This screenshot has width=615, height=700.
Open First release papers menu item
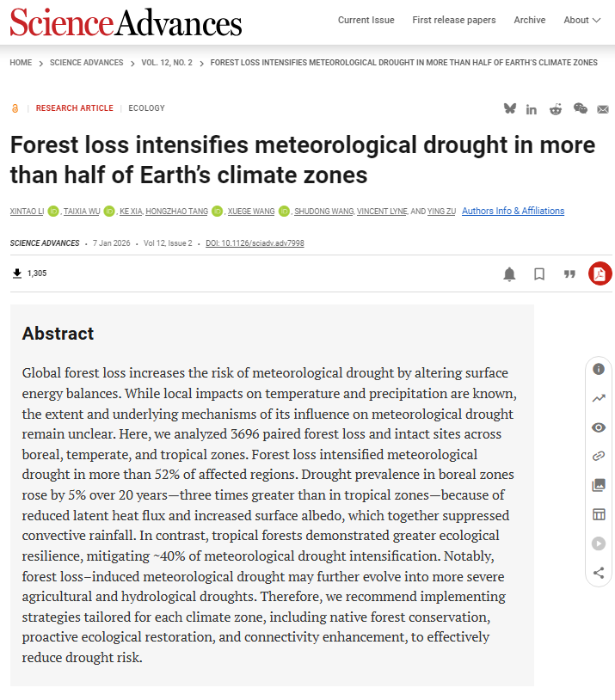tap(454, 20)
